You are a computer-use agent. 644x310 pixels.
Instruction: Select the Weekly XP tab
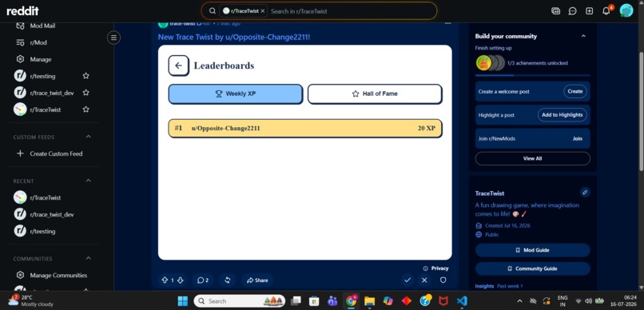236,93
